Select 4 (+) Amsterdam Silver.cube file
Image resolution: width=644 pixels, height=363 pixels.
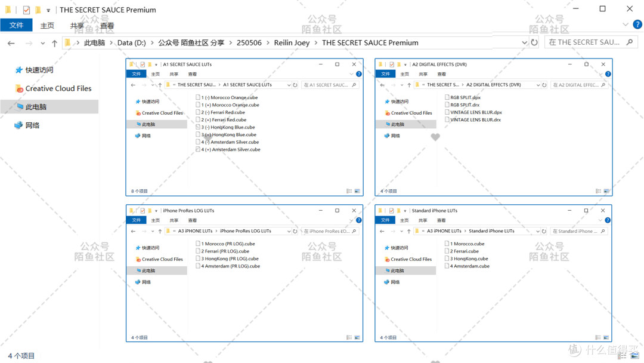pyautogui.click(x=228, y=149)
